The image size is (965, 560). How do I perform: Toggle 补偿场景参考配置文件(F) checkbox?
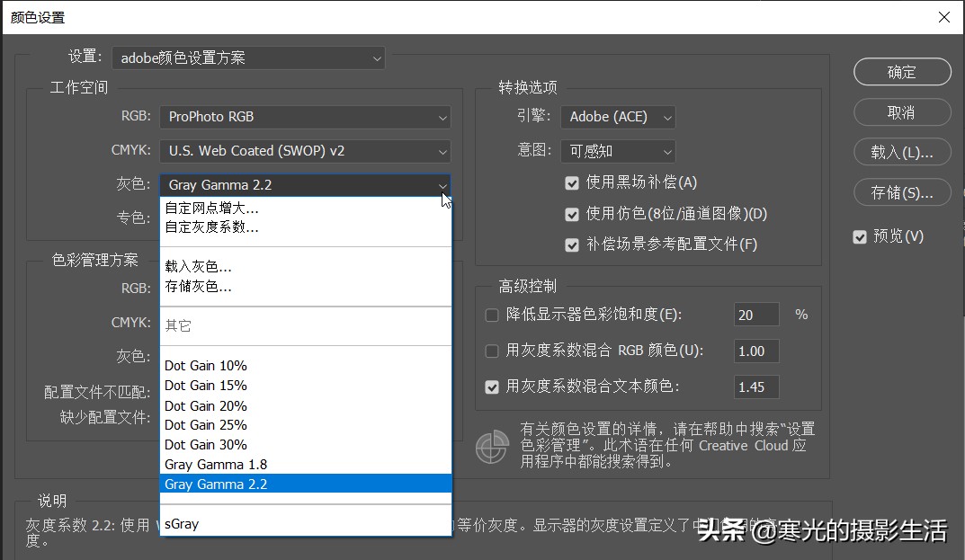(x=572, y=244)
